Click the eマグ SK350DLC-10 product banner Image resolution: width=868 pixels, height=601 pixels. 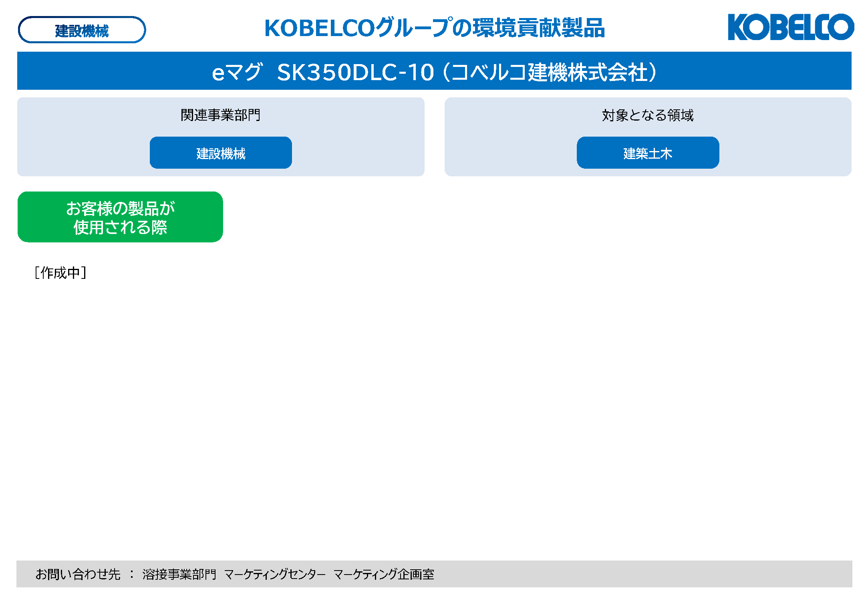click(x=434, y=71)
